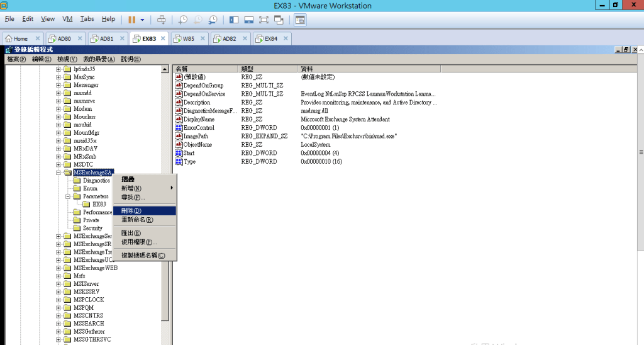Choose 重新命名(R) in the context menu
Viewport: 644px width, 345px height.
pos(137,220)
